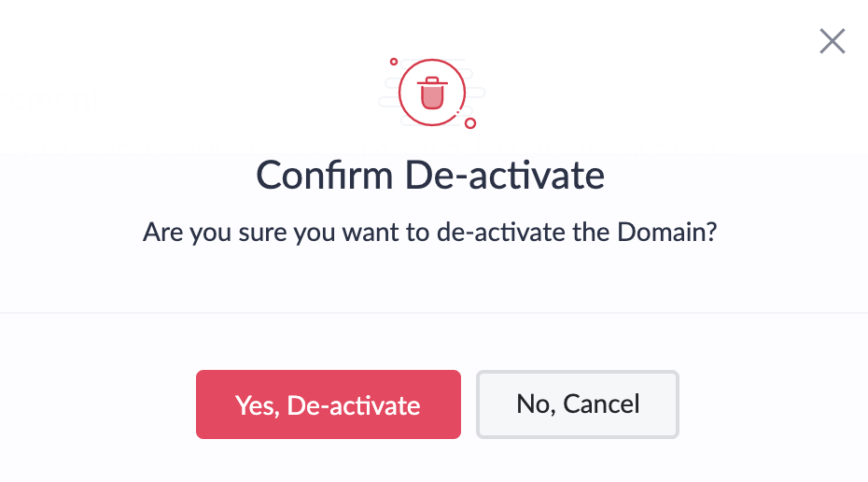Click the small red circle above the trash icon
Image resolution: width=868 pixels, height=482 pixels.
click(x=394, y=62)
